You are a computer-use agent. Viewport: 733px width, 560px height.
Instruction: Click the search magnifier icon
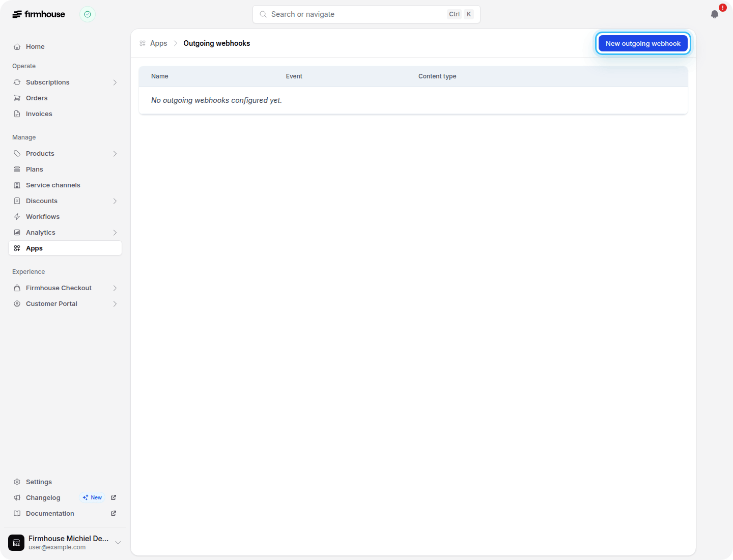click(263, 14)
